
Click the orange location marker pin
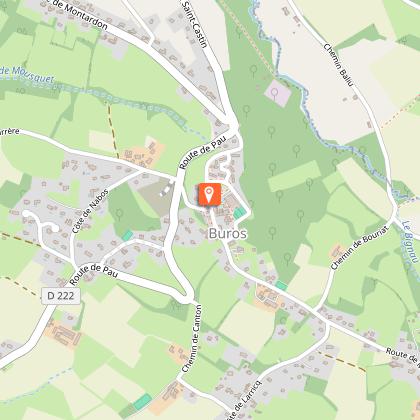[209, 194]
